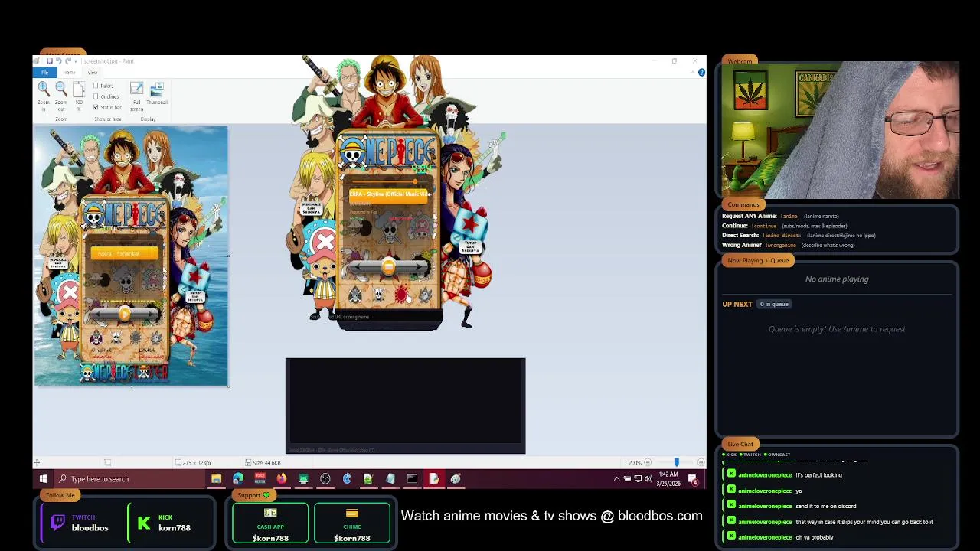Uncheck the Status bar checkbox
This screenshot has width=980, height=551.
pyautogui.click(x=96, y=107)
